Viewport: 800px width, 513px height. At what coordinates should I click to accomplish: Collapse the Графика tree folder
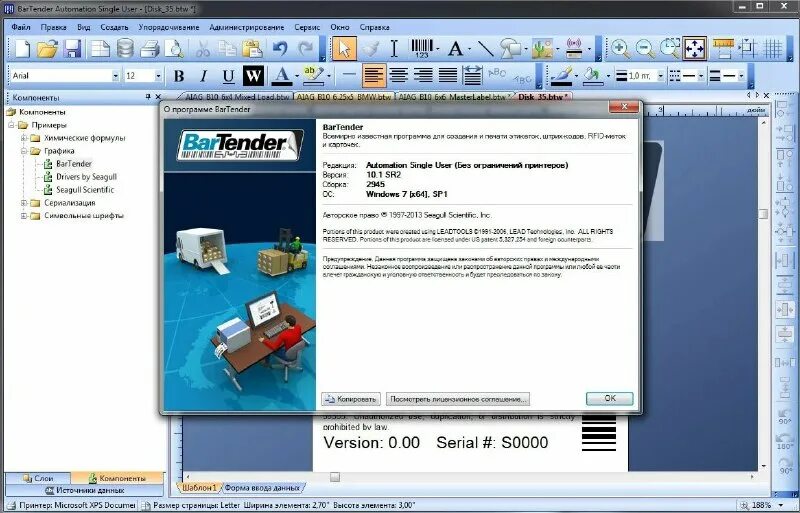(23, 151)
